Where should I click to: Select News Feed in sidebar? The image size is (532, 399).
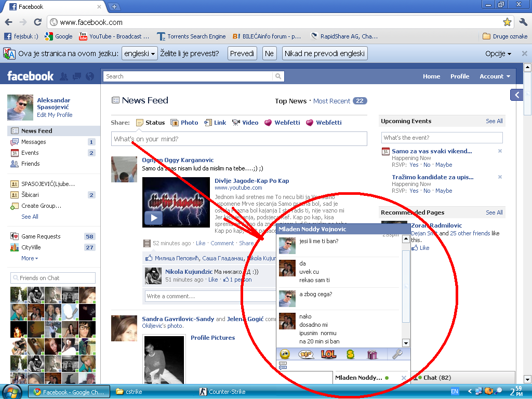pyautogui.click(x=54, y=130)
